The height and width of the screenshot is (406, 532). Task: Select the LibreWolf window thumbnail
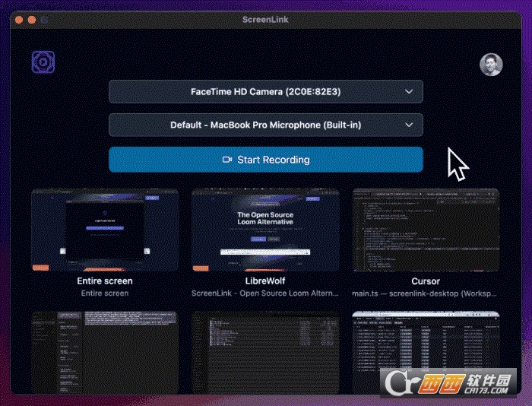[x=265, y=230]
